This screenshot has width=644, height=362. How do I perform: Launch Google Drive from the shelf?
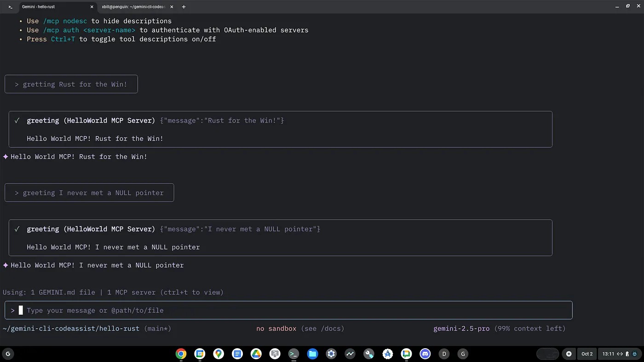click(256, 354)
